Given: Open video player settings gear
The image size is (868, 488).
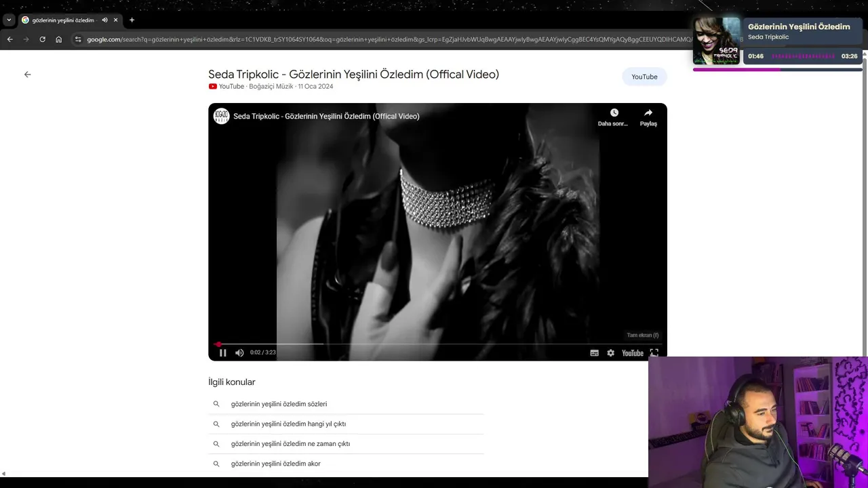Looking at the screenshot, I should pos(610,353).
